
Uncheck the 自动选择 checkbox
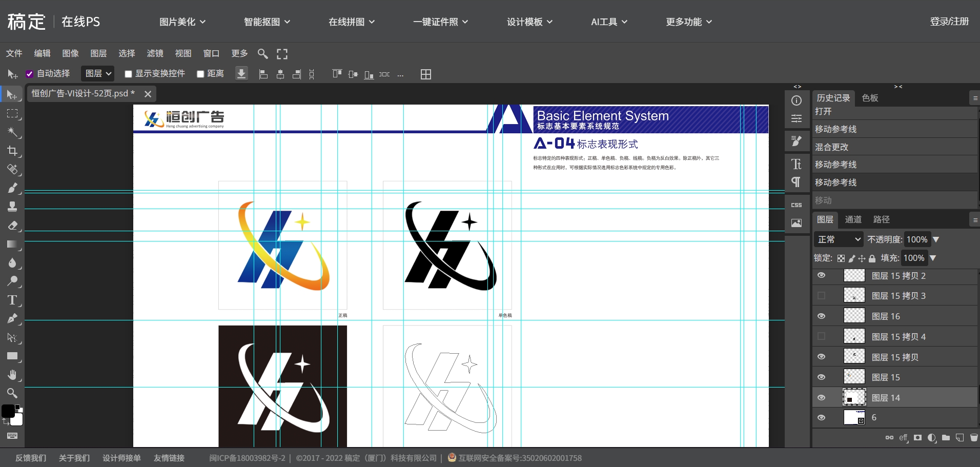tap(30, 74)
